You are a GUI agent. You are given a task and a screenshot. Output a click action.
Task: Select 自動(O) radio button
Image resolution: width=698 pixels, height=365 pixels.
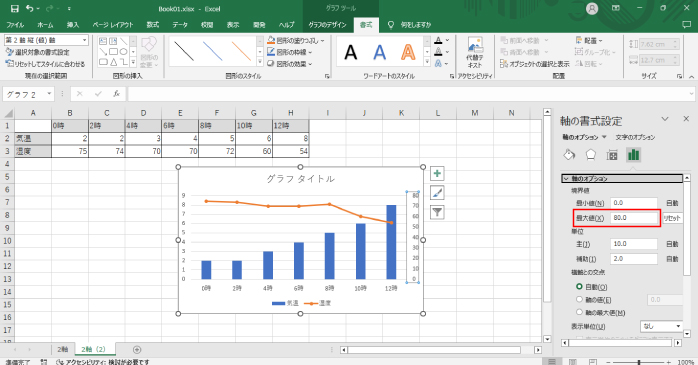coord(579,287)
